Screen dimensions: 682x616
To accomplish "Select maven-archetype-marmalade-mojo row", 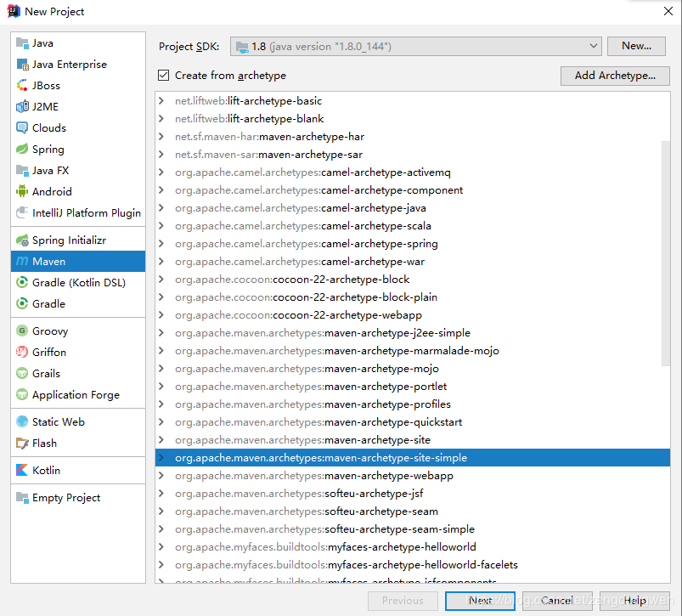I will pos(412,351).
